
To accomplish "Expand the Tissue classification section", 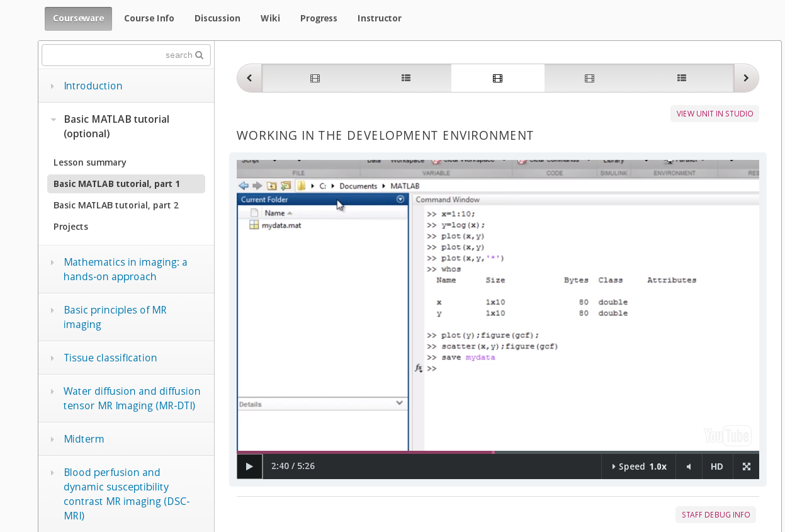I will [x=110, y=358].
